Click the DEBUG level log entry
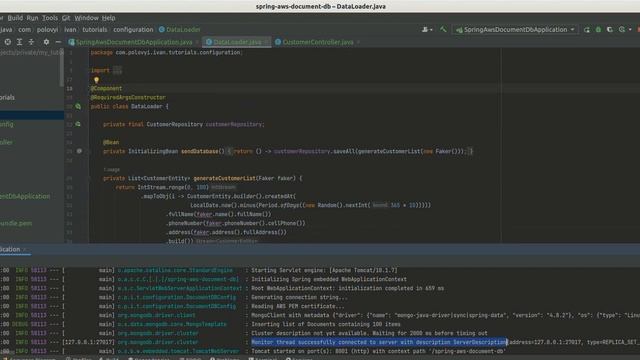 point(20,324)
